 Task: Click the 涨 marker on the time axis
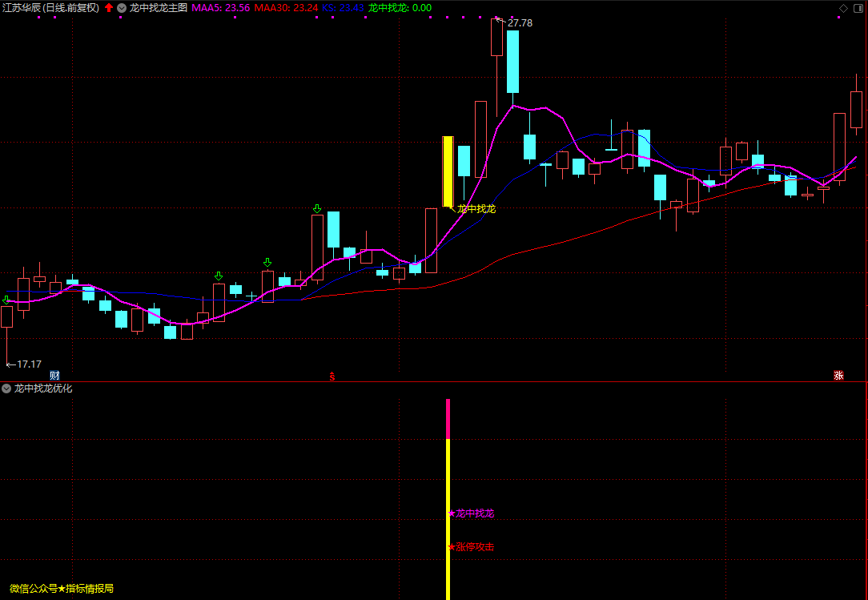pyautogui.click(x=838, y=376)
